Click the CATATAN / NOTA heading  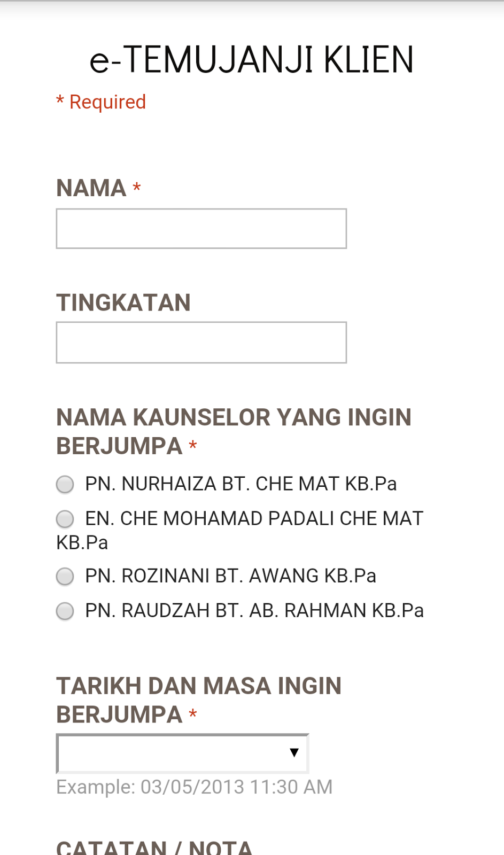[154, 847]
